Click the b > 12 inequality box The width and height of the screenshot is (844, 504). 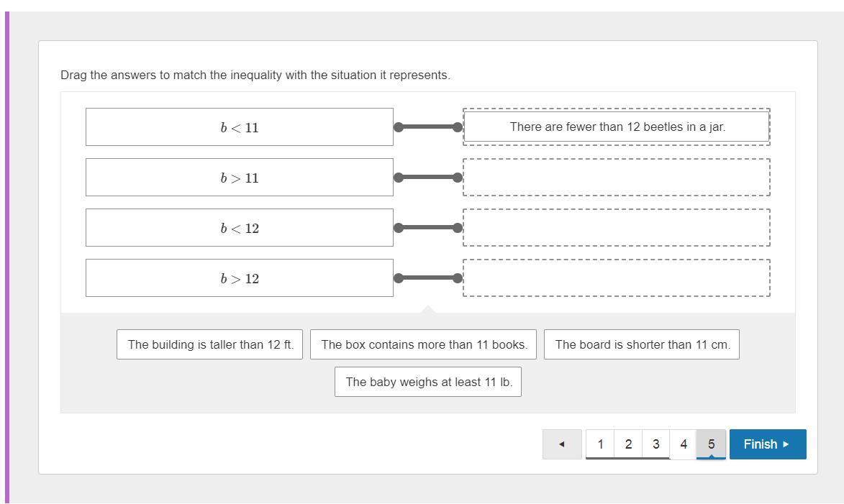[240, 278]
